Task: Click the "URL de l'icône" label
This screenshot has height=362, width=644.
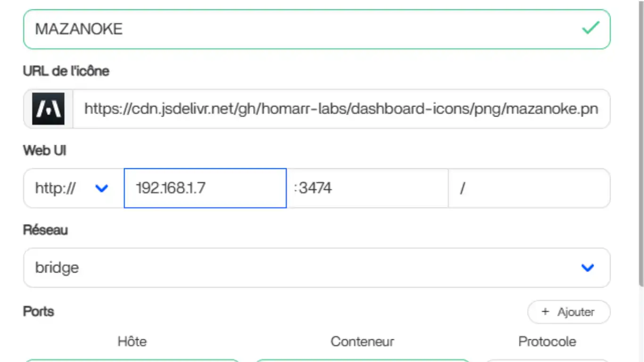Action: click(66, 71)
